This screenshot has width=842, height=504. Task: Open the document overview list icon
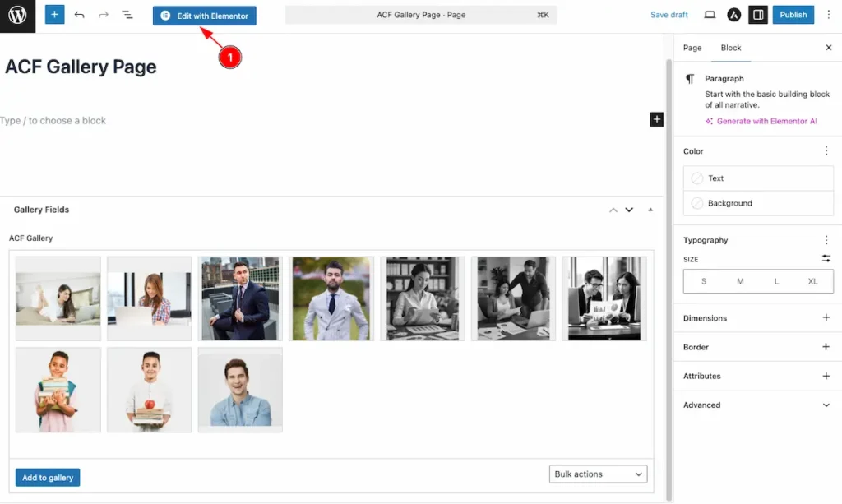[127, 15]
